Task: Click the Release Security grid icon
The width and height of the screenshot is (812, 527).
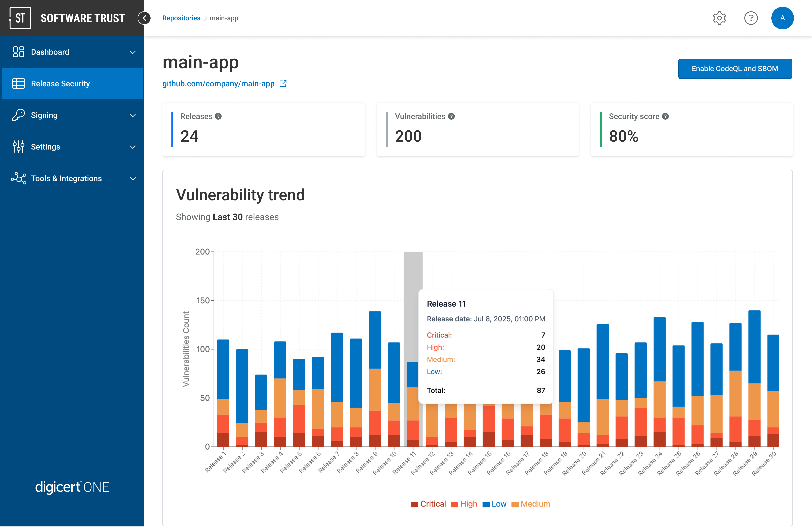Action: [18, 83]
